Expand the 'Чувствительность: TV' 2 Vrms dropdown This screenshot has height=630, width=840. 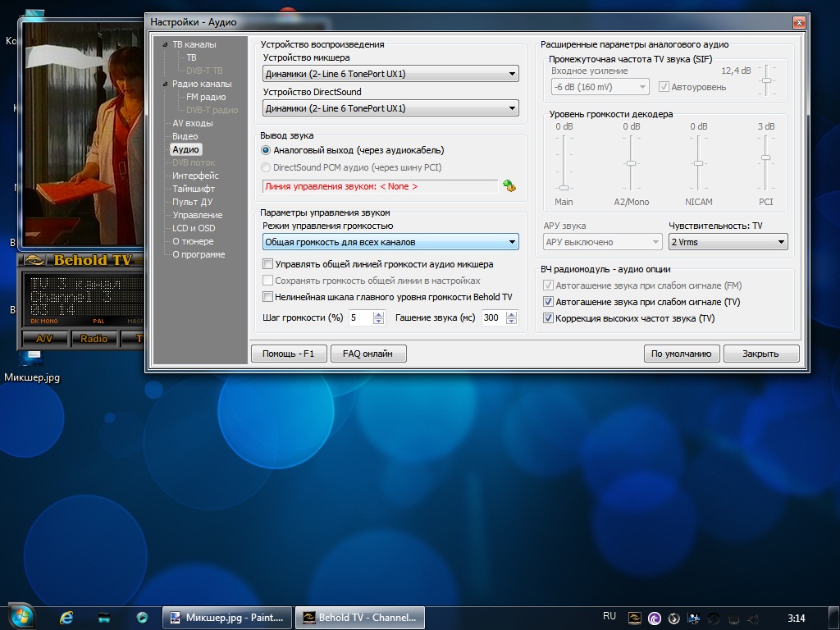(728, 242)
